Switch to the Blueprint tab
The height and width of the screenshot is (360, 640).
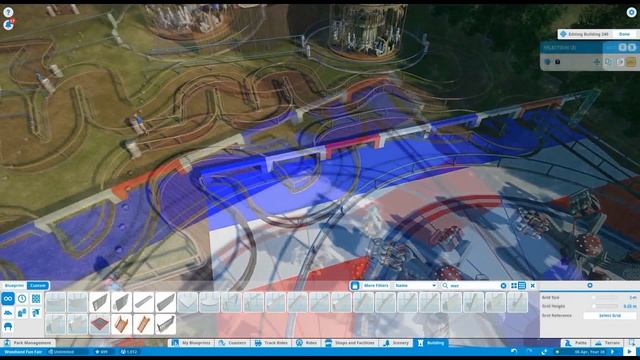point(14,285)
